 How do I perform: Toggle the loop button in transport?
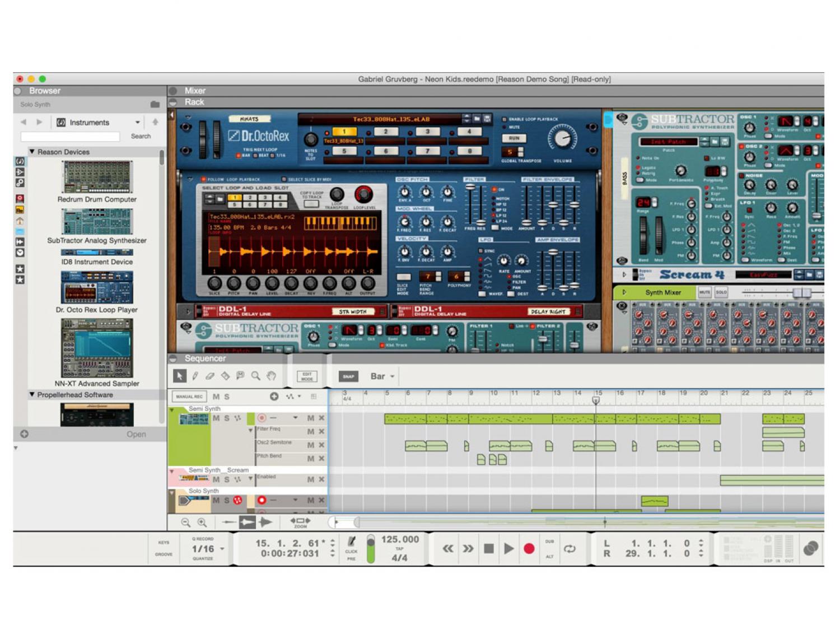(570, 549)
